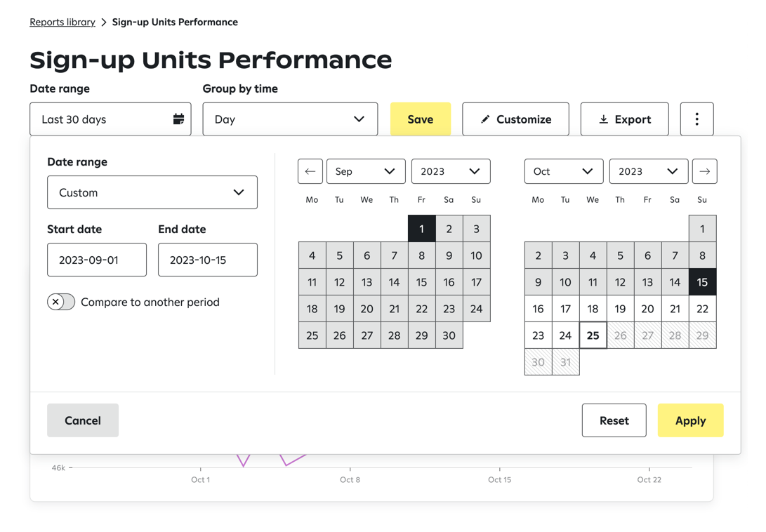The image size is (766, 532).
Task: Click the Reset button
Action: point(614,420)
